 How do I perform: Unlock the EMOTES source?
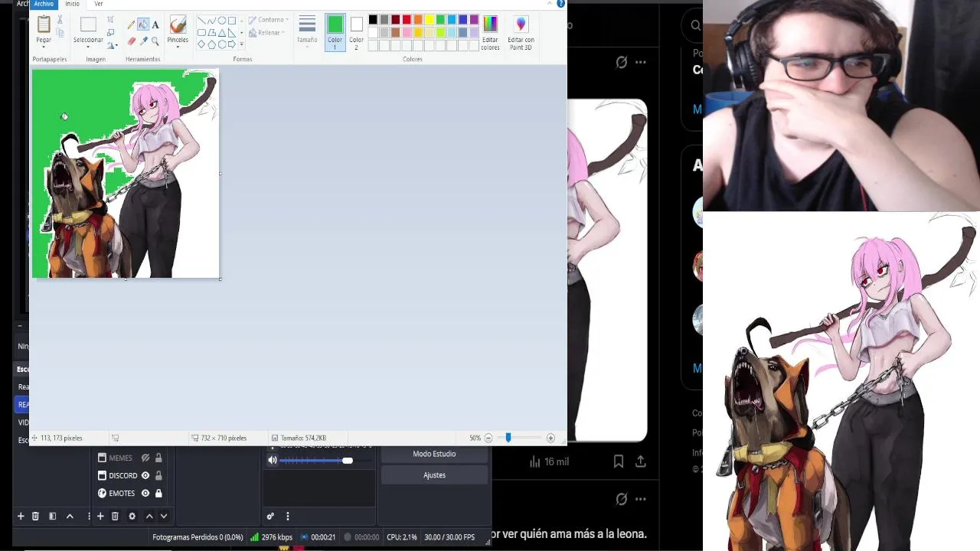158,493
